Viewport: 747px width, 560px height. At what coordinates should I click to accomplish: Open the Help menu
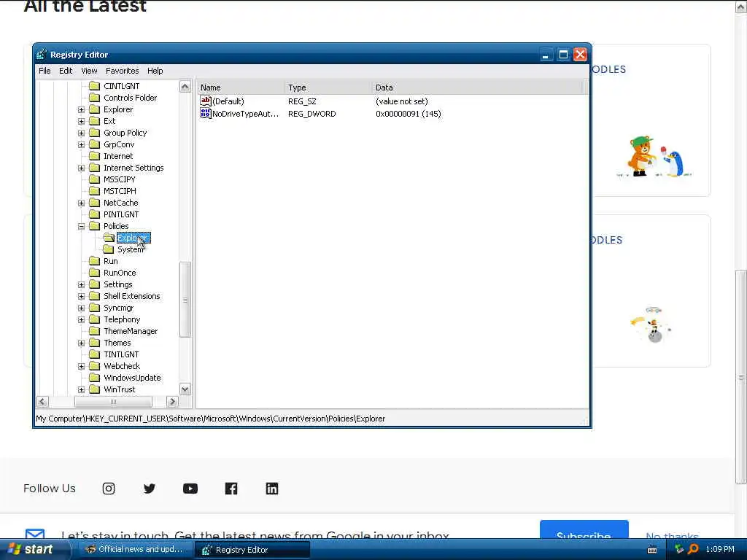coord(155,71)
